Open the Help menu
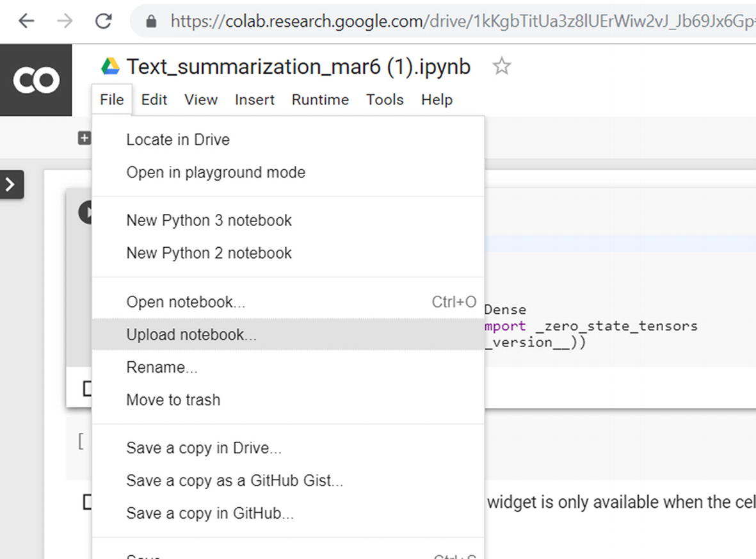Screen dimensions: 756x559 point(437,100)
